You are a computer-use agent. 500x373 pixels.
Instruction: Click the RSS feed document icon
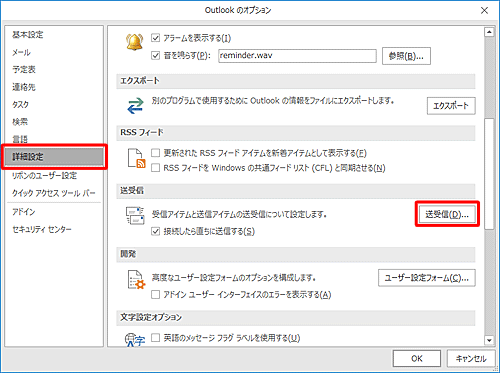[137, 158]
